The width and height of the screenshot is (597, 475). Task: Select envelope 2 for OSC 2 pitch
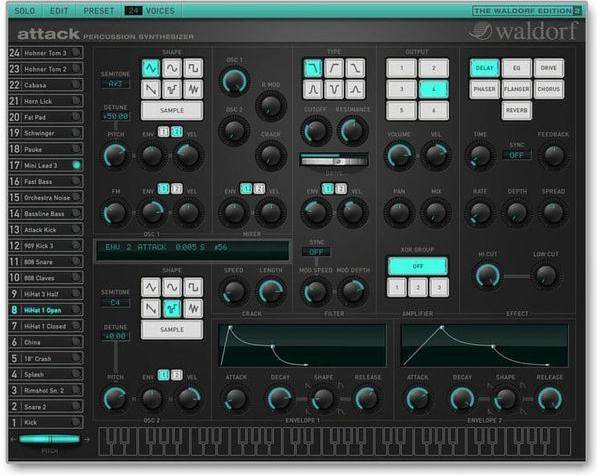[x=176, y=375]
